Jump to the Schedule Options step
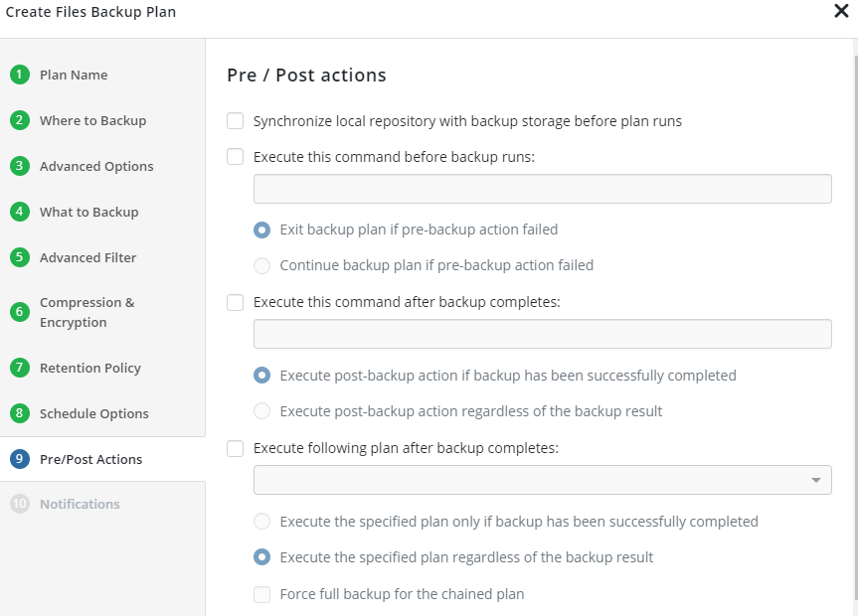This screenshot has width=858, height=616. [x=21, y=413]
